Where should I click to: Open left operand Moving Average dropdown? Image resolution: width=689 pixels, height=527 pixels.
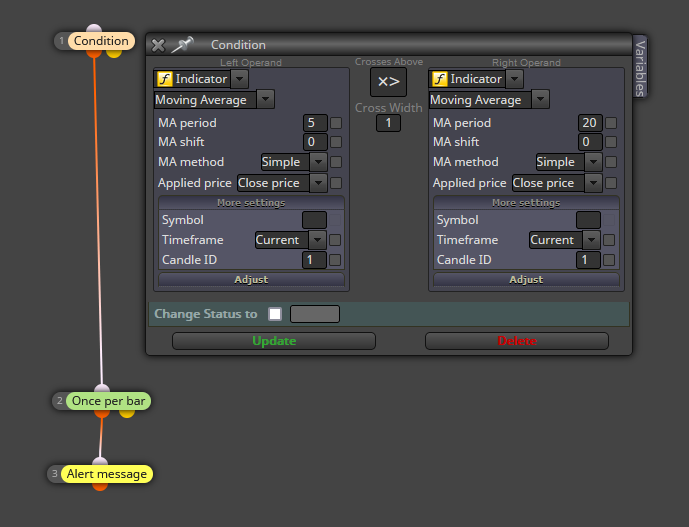[265, 99]
